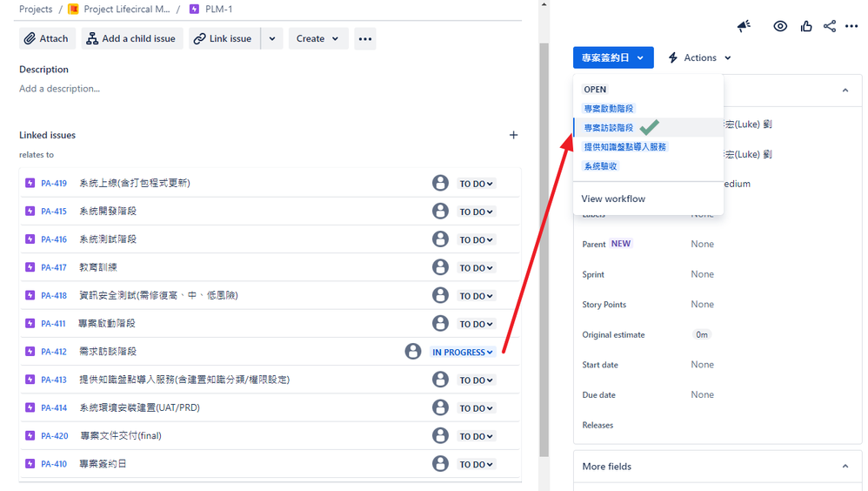Click the Link issue button

[224, 39]
